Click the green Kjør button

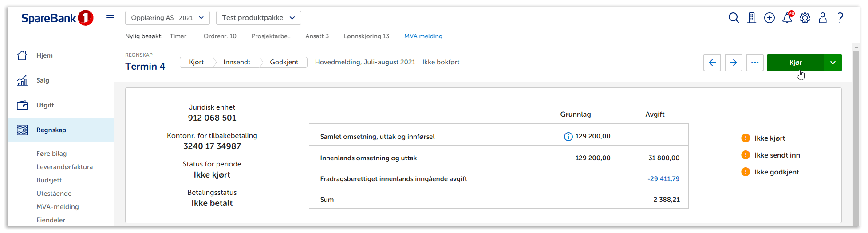pos(795,63)
